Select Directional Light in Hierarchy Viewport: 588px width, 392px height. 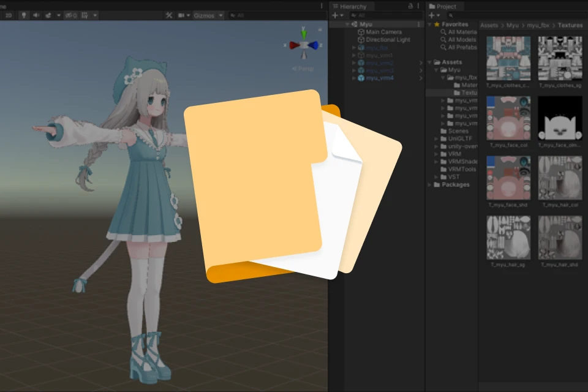click(x=388, y=39)
